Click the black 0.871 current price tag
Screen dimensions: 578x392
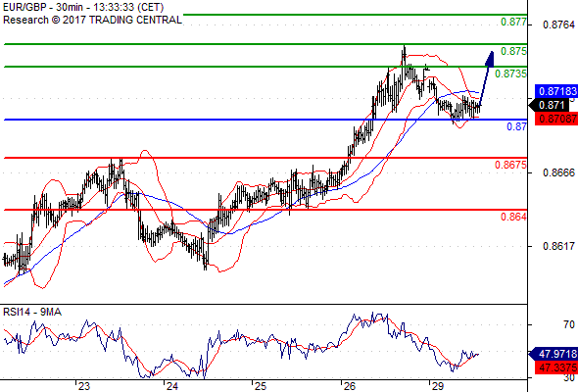click(550, 106)
